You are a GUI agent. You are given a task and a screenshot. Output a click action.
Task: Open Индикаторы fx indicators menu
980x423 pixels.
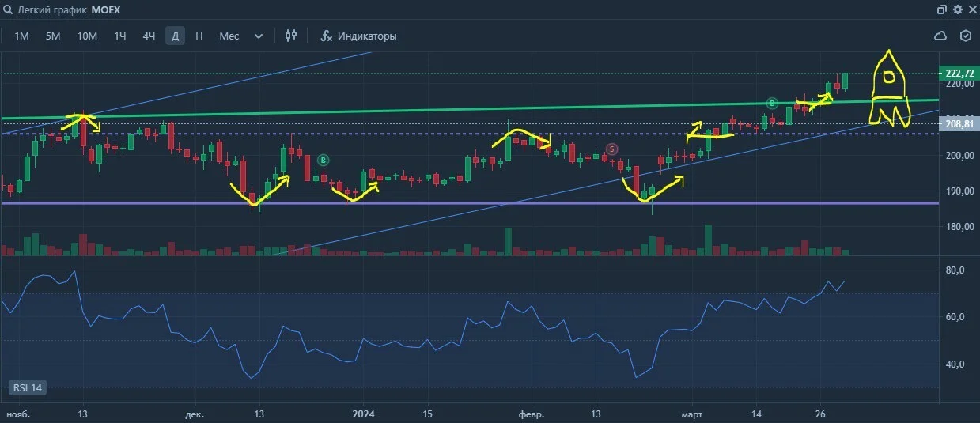click(358, 36)
